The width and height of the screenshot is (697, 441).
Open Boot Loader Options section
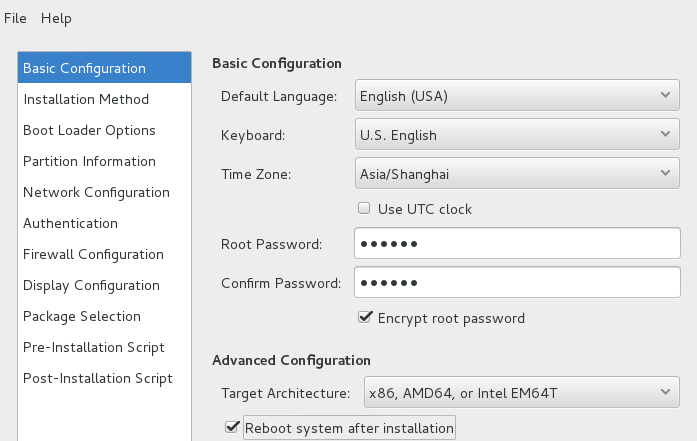coord(104,130)
